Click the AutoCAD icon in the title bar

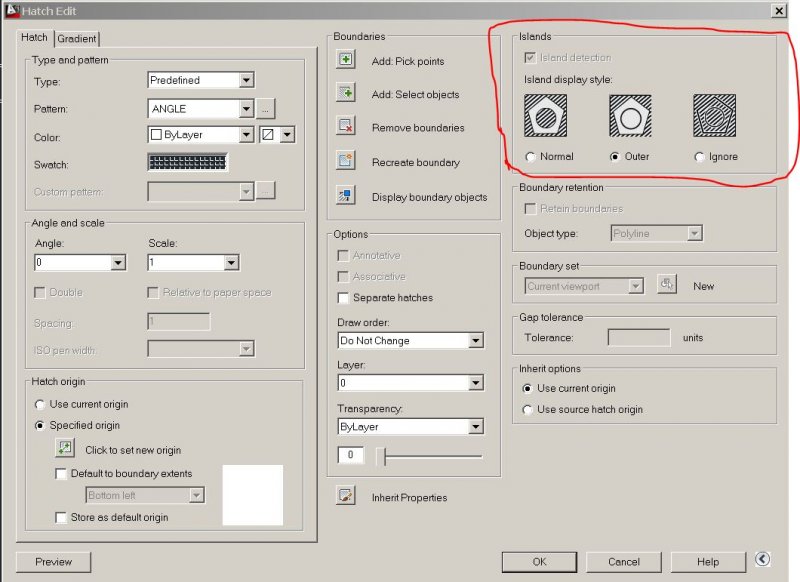click(12, 10)
